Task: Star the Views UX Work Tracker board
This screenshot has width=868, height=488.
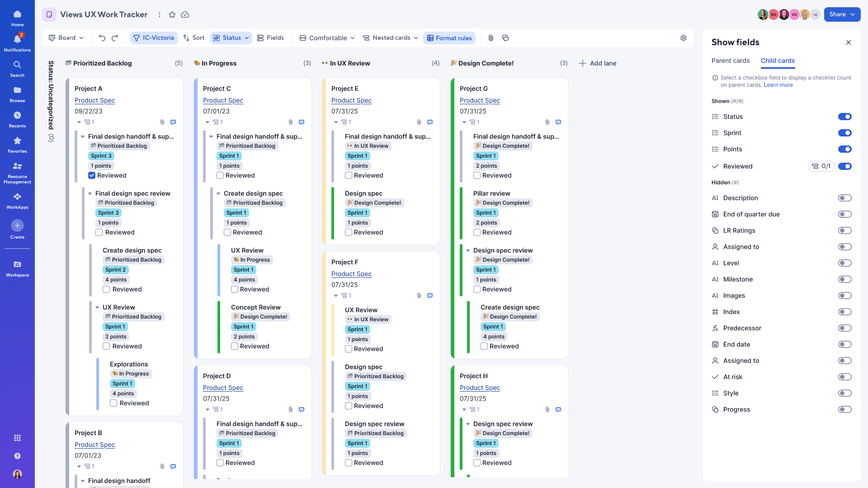Action: (172, 14)
